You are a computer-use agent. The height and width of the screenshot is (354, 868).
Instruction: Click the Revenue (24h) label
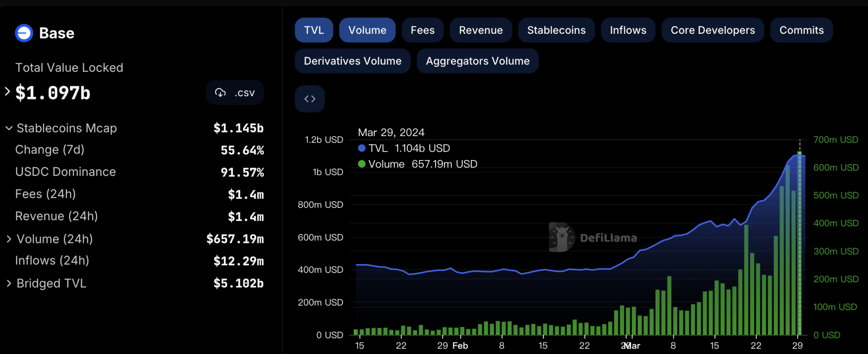pos(57,216)
